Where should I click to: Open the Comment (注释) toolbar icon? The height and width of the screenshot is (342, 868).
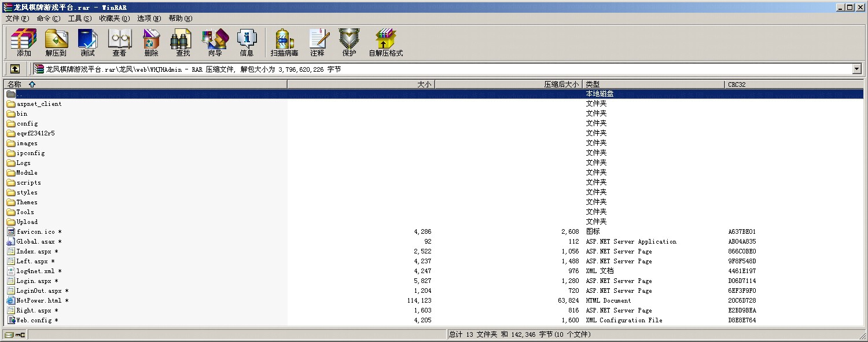[x=317, y=42]
